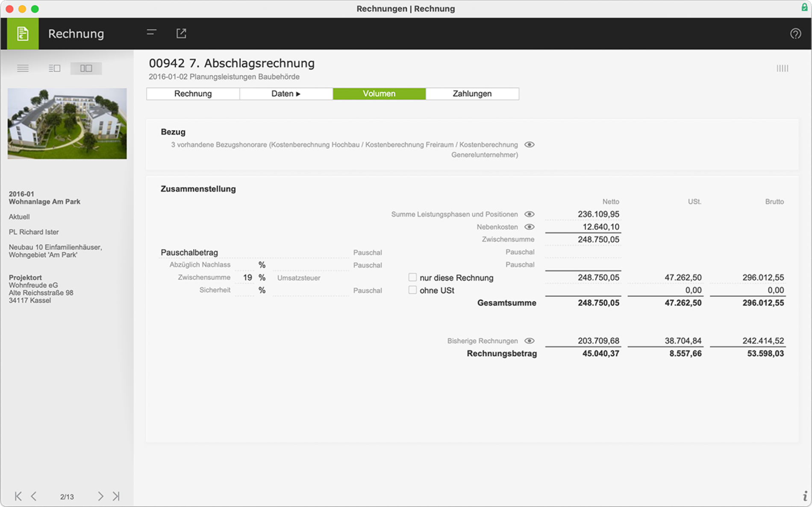
Task: Click Rechnungsbetrag Brutto 53.598,03
Action: (765, 353)
